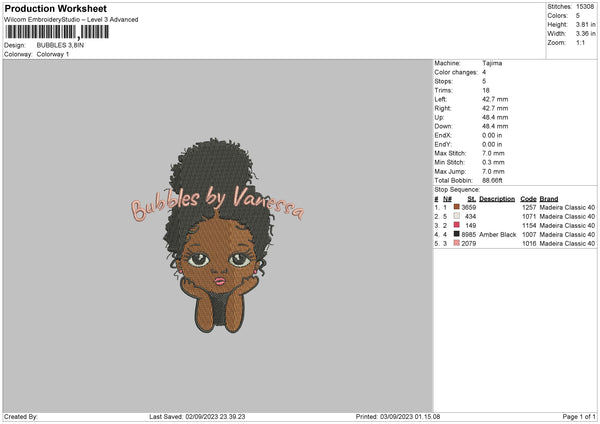The width and height of the screenshot is (600, 424).
Task: Click code 1154 in the stop sequence
Action: click(529, 225)
